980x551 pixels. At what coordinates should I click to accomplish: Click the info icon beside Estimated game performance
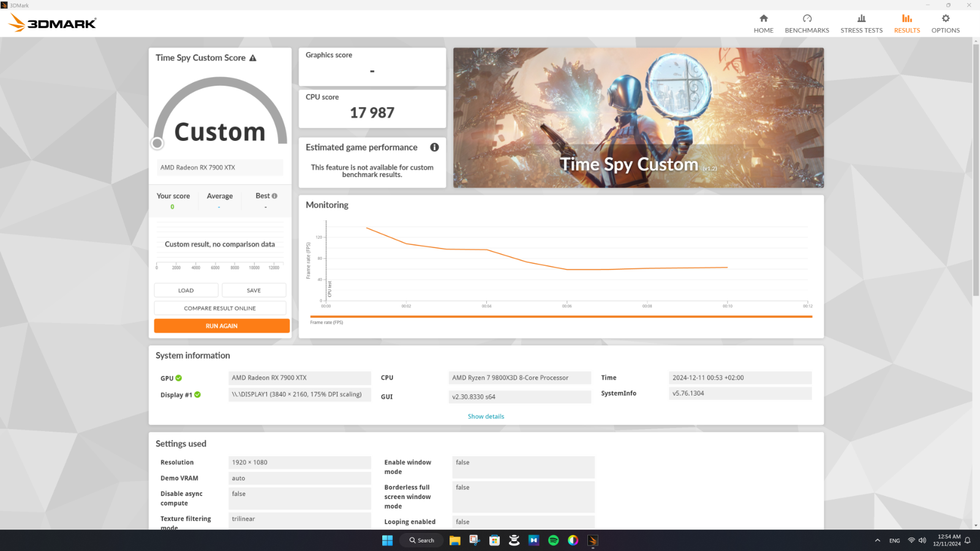[434, 147]
